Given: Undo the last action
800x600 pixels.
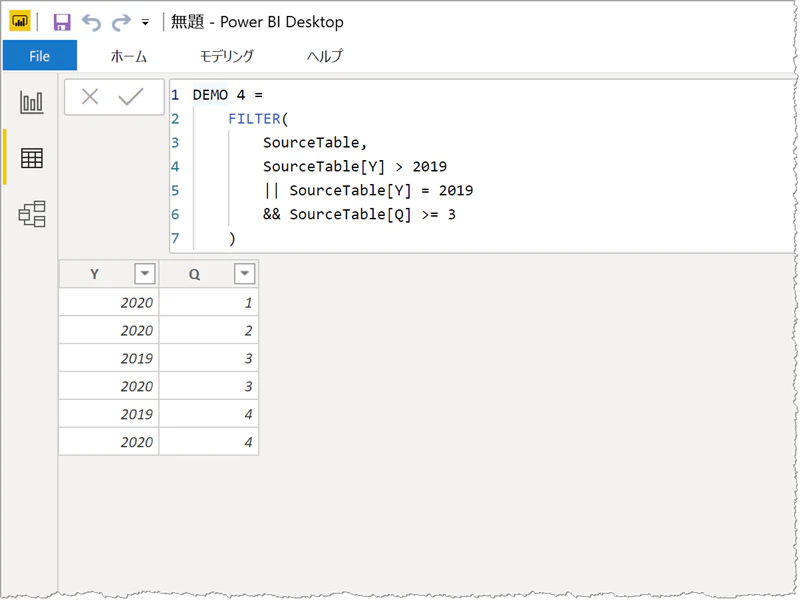Looking at the screenshot, I should (91, 22).
